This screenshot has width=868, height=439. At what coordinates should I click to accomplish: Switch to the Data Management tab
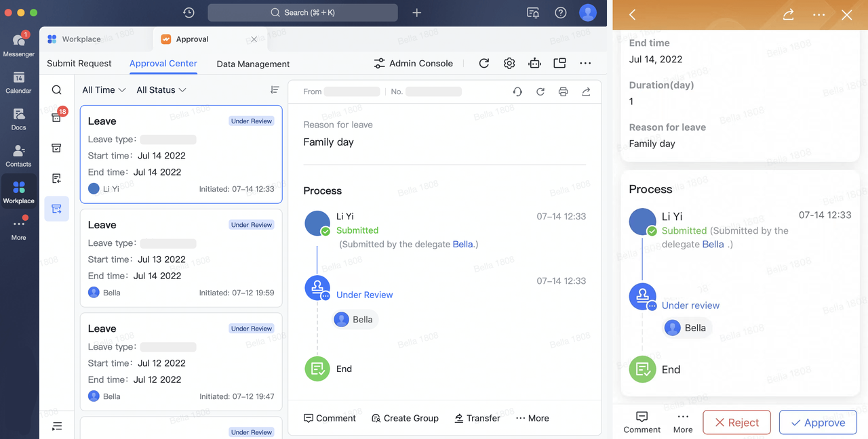click(x=253, y=64)
